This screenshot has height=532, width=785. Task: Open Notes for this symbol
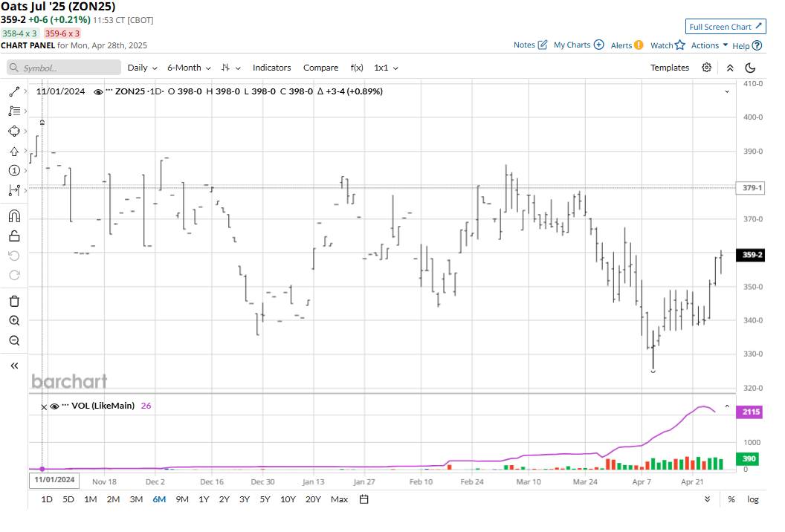530,45
